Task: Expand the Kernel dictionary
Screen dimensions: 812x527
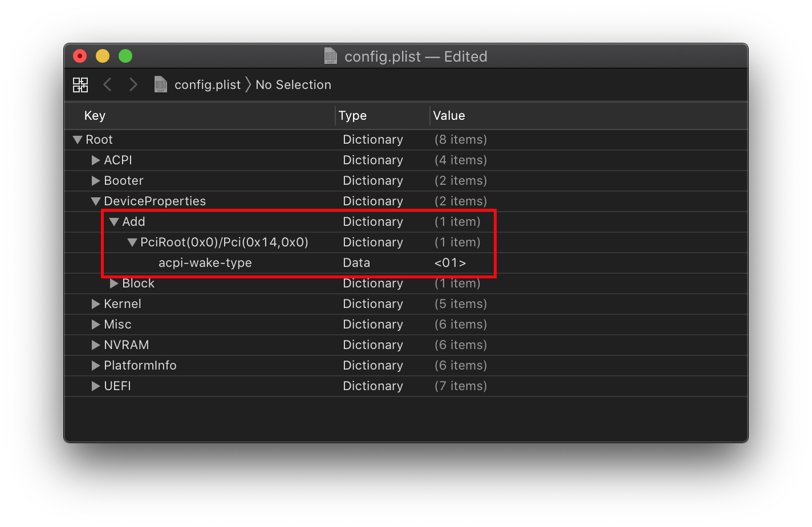Action: (x=96, y=304)
